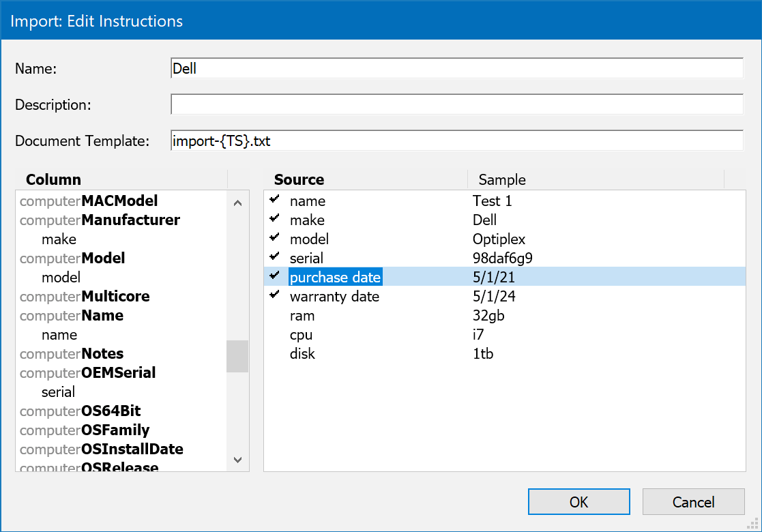
Task: Select the mapped "make" entry under computerManufacturer
Action: click(59, 239)
